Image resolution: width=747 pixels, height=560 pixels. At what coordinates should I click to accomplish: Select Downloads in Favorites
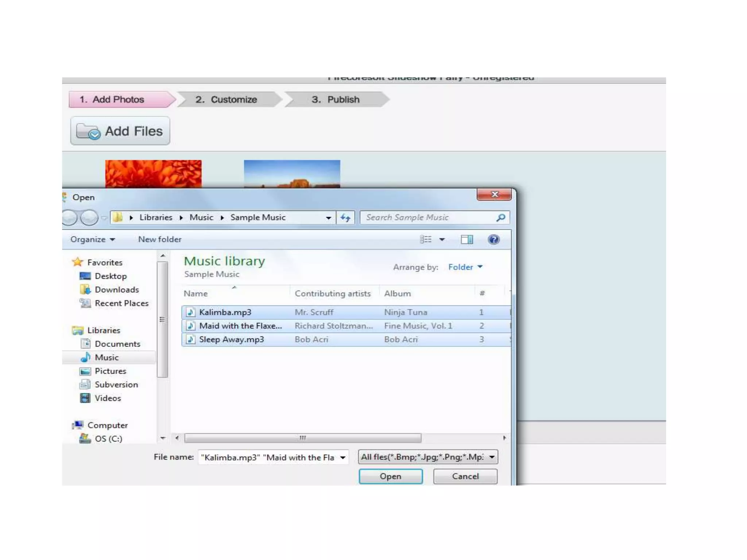pos(116,289)
